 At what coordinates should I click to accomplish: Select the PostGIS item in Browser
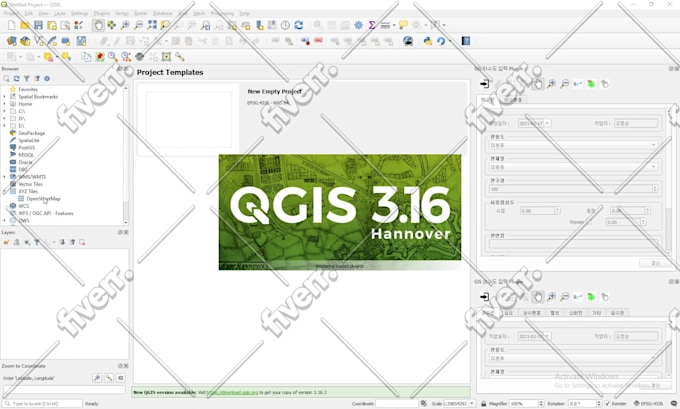tap(26, 148)
